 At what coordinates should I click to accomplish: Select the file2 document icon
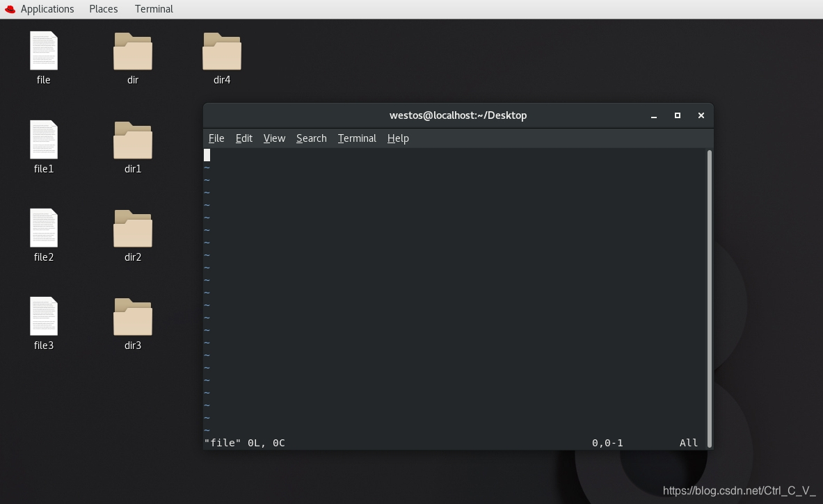tap(44, 228)
